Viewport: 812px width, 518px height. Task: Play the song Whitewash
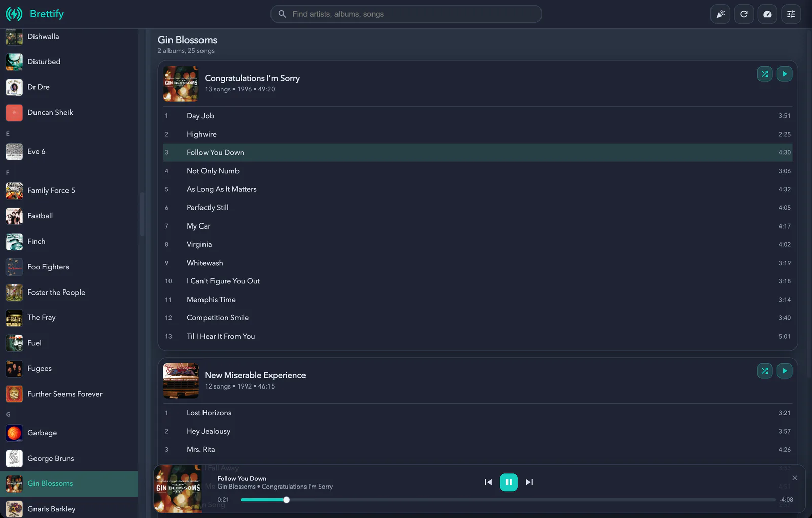(478, 263)
